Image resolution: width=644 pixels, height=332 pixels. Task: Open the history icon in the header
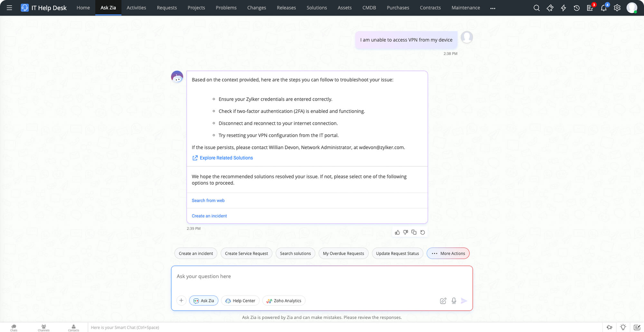(x=577, y=7)
